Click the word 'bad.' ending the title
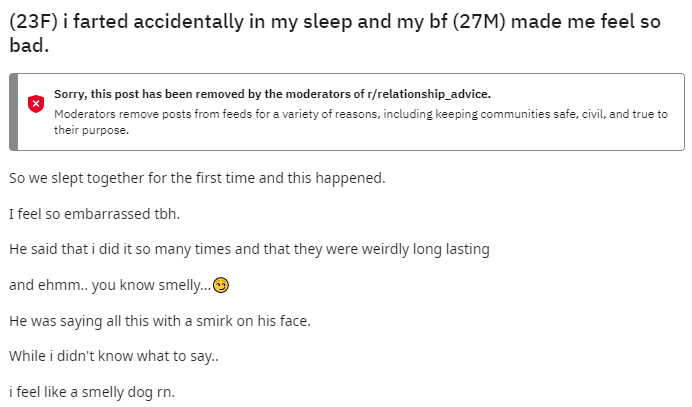The height and width of the screenshot is (407, 692). 29,45
